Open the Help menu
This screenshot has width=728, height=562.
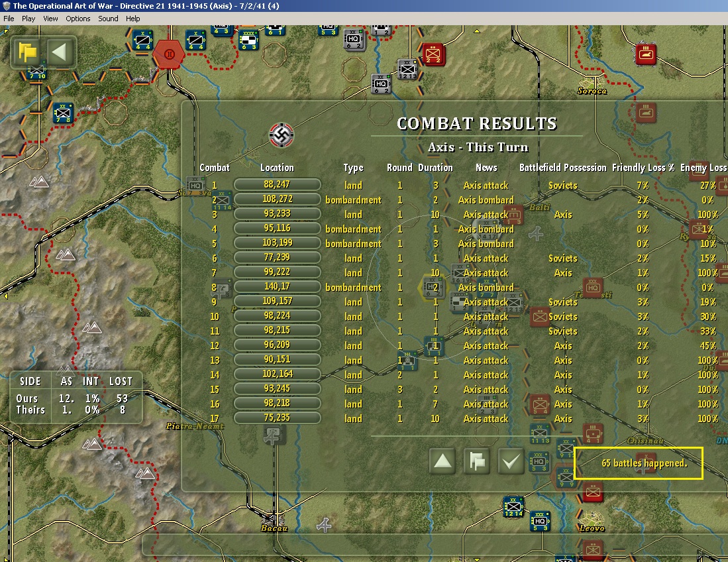tap(132, 19)
